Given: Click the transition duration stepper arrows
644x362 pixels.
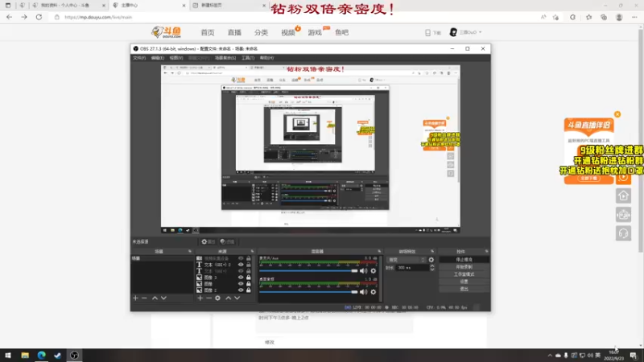Looking at the screenshot, I should tap(432, 268).
